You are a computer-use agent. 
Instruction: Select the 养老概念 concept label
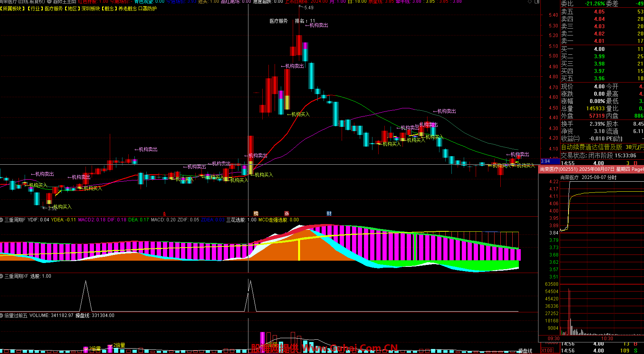[127, 8]
